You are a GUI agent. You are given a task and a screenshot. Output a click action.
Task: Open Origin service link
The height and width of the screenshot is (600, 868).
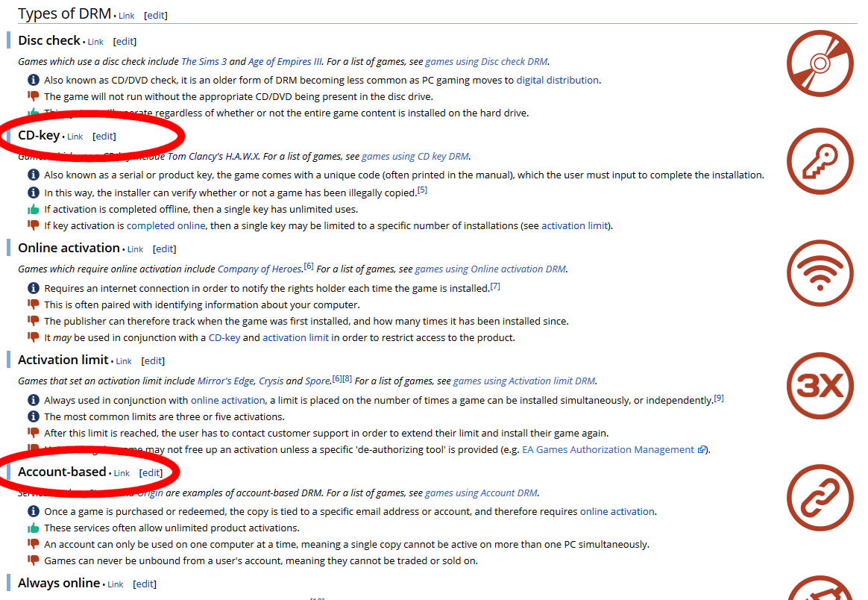click(x=150, y=493)
